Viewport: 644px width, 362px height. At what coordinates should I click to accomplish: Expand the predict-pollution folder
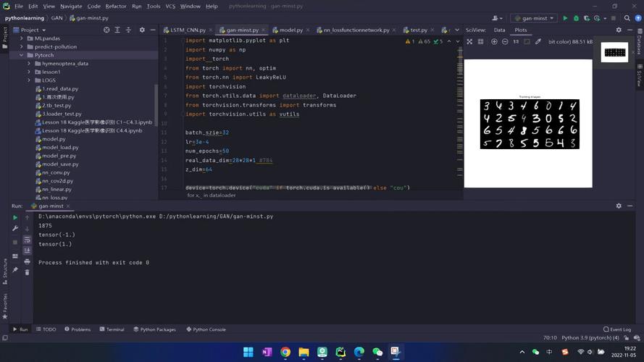pyautogui.click(x=21, y=47)
